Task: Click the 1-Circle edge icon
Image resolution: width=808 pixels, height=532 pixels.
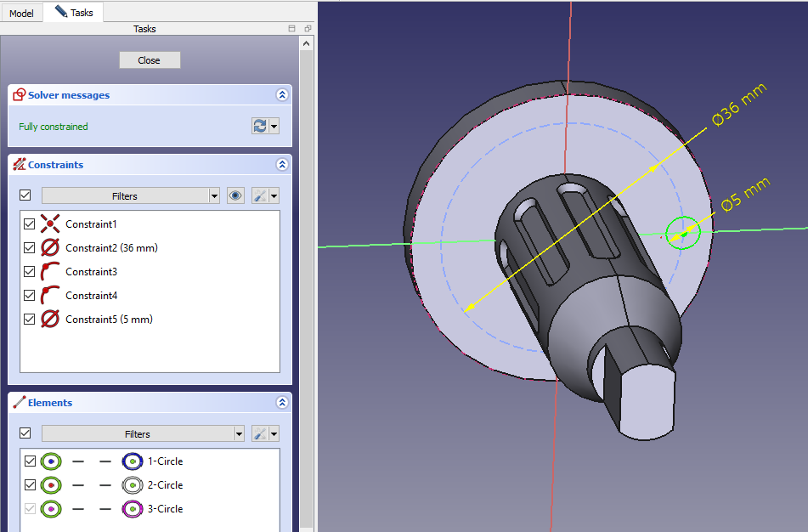Action: pos(51,461)
